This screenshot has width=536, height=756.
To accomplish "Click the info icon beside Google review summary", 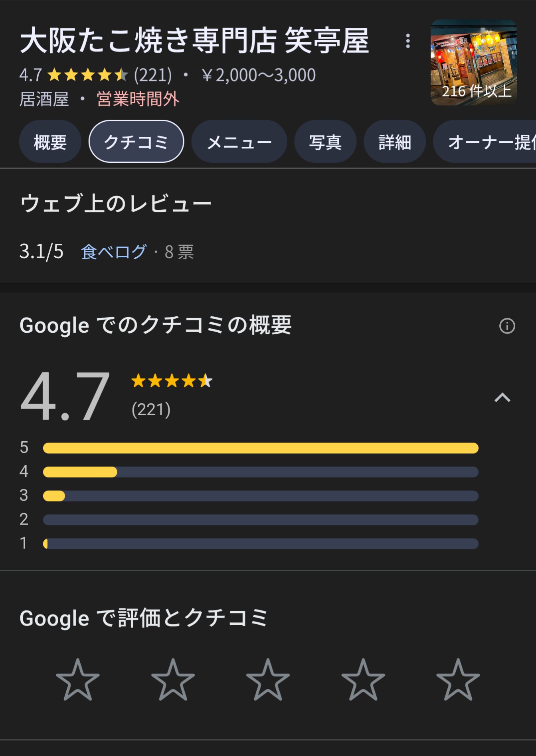I will pos(507,326).
